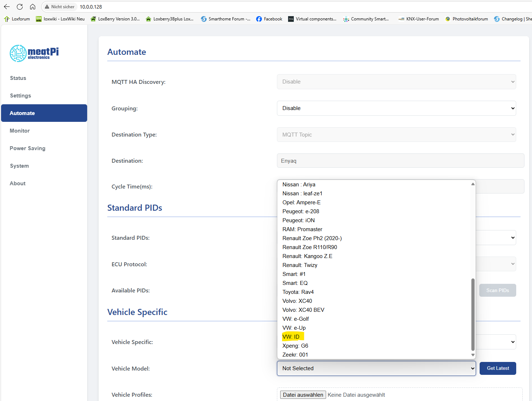Expand the Standard PIDs dropdown arrow
532x401 pixels.
[x=513, y=238]
